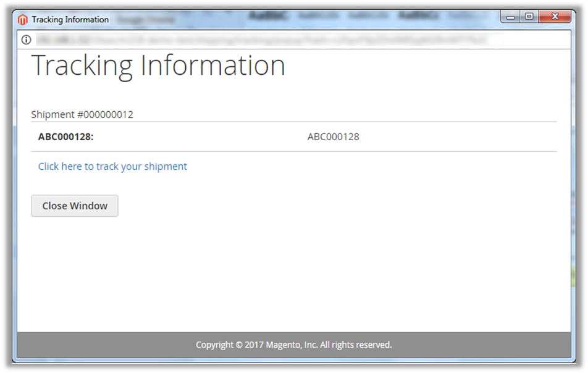The width and height of the screenshot is (588, 373).
Task: Click the ABC000128 tracking number value
Action: 333,136
